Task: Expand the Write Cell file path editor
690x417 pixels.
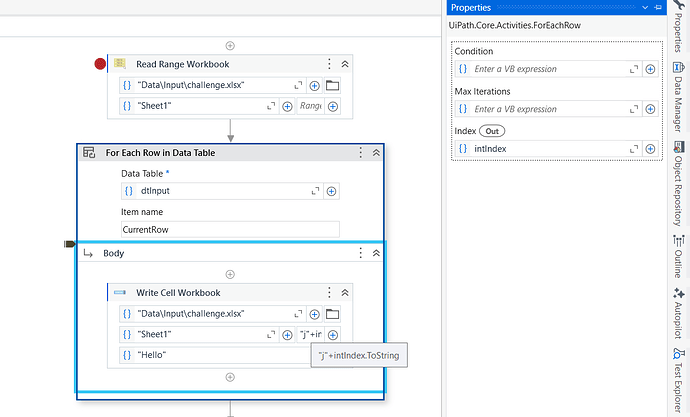Action: [x=298, y=314]
